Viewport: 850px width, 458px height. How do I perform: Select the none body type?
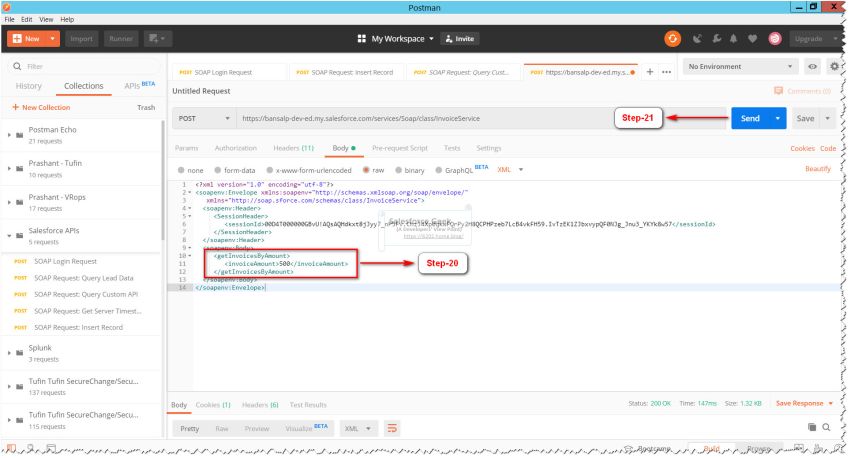(x=181, y=170)
